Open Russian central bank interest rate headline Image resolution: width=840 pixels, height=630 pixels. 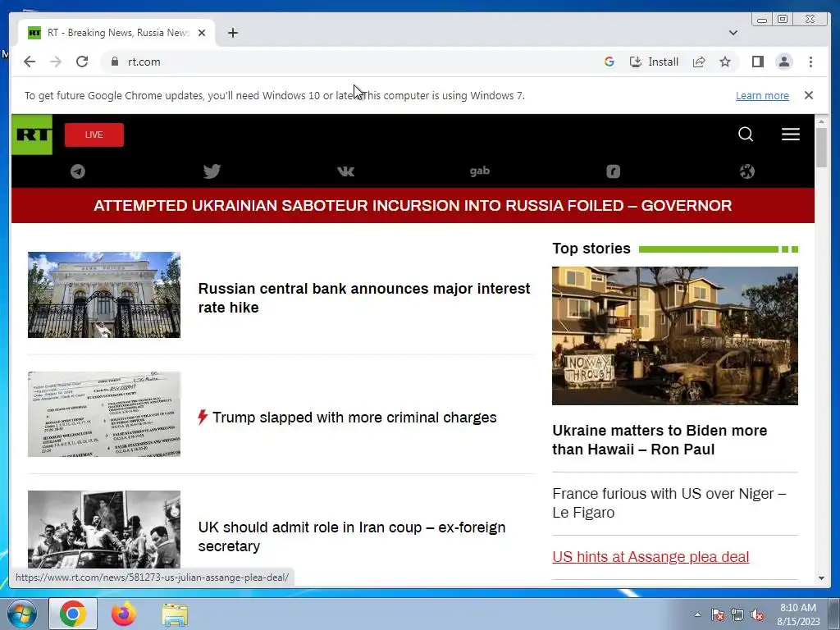(x=364, y=298)
